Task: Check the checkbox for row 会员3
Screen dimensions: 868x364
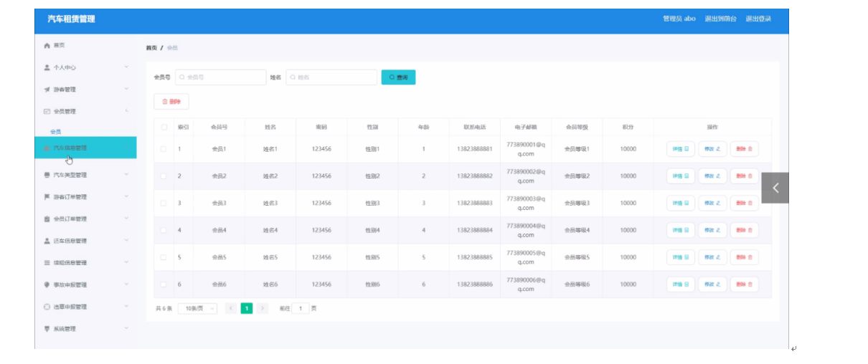Action: pyautogui.click(x=164, y=203)
